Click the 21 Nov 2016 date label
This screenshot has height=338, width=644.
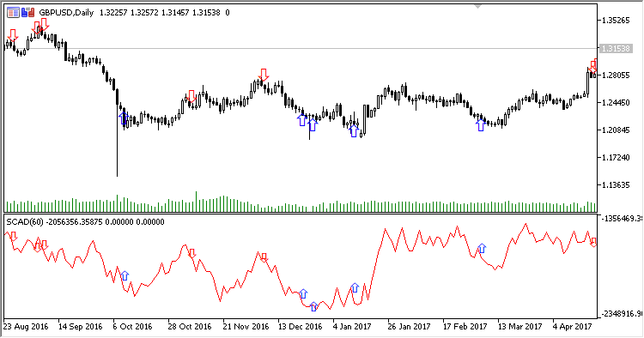tap(246, 327)
